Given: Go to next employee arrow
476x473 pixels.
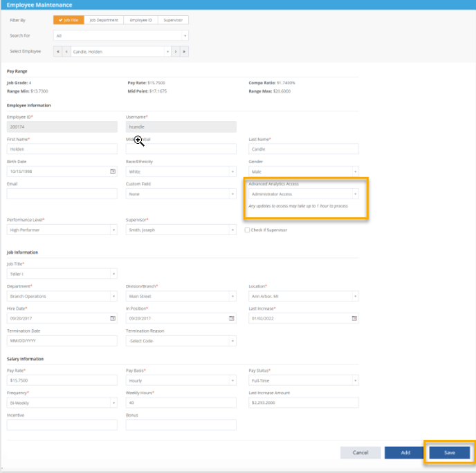Looking at the screenshot, I should [176, 52].
